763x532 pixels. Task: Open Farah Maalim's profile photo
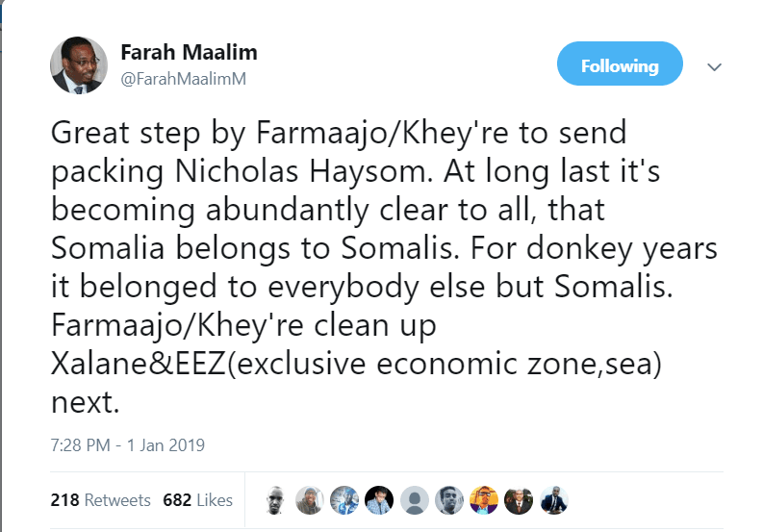pyautogui.click(x=78, y=65)
